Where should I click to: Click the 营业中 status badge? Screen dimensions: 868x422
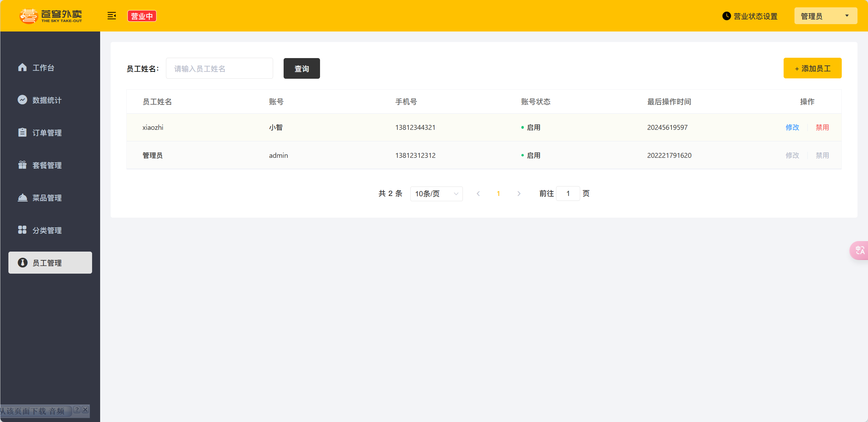click(x=142, y=16)
